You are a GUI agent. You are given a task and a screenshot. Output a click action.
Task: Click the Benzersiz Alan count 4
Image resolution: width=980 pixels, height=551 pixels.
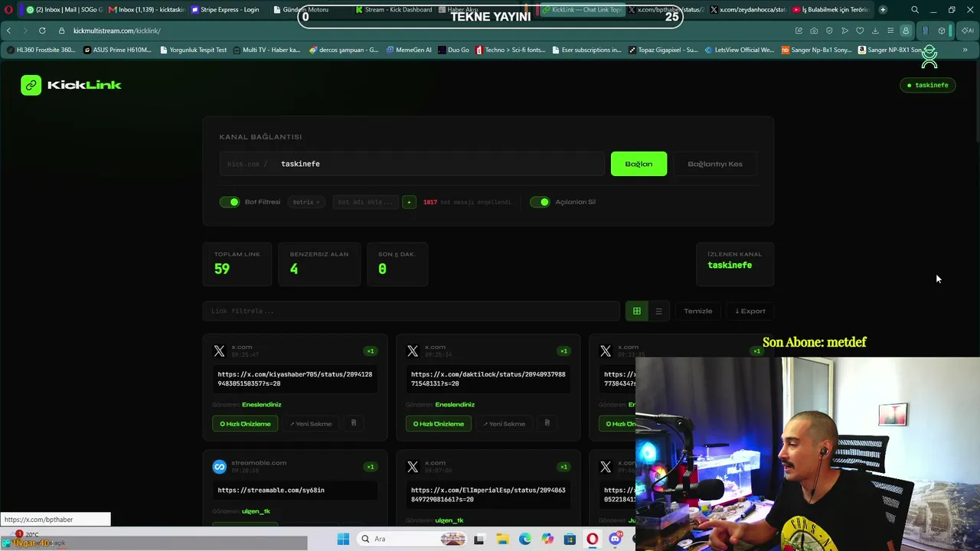[294, 269]
